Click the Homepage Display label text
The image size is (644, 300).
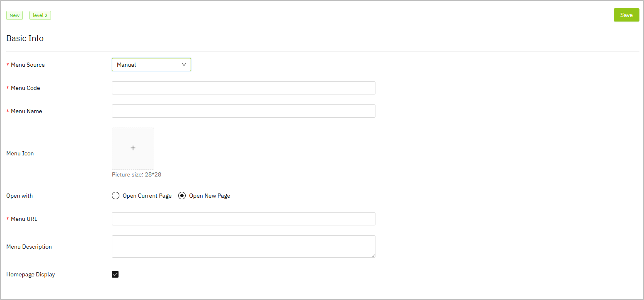[x=31, y=274]
